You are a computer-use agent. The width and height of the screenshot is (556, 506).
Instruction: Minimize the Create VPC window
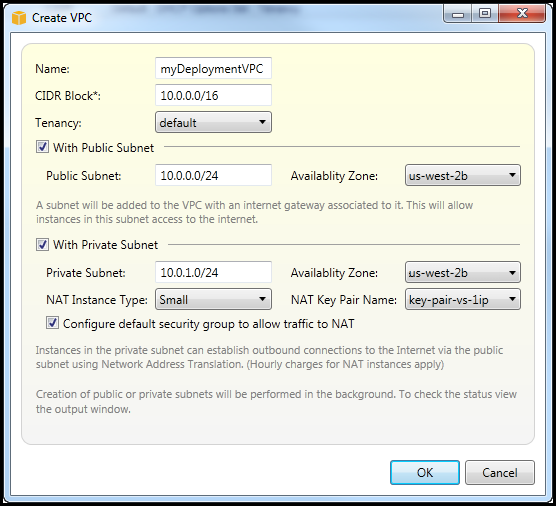[x=458, y=14]
